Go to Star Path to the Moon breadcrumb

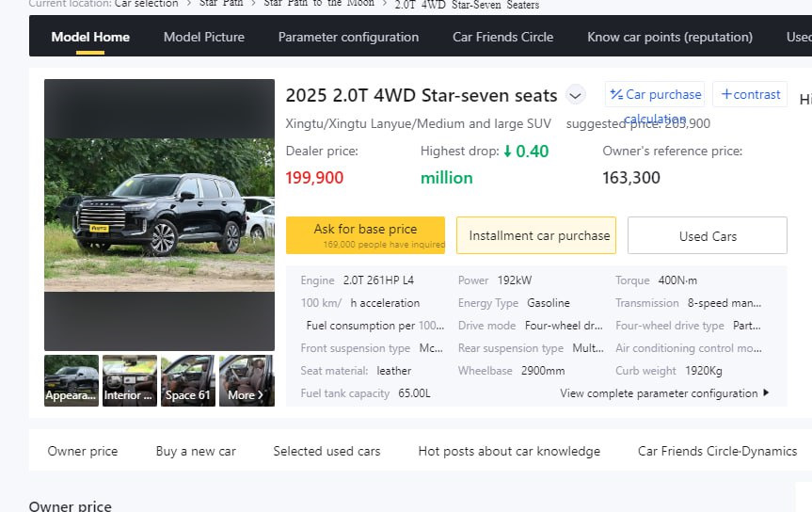(x=319, y=4)
